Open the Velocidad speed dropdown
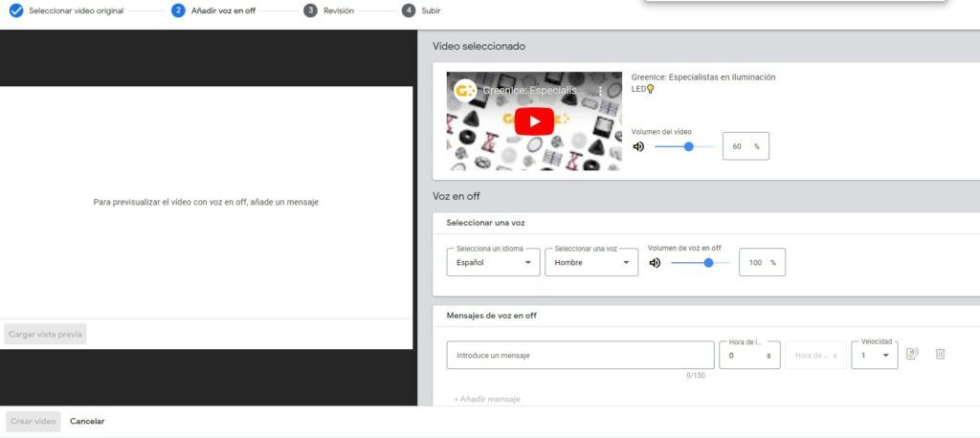 [874, 355]
